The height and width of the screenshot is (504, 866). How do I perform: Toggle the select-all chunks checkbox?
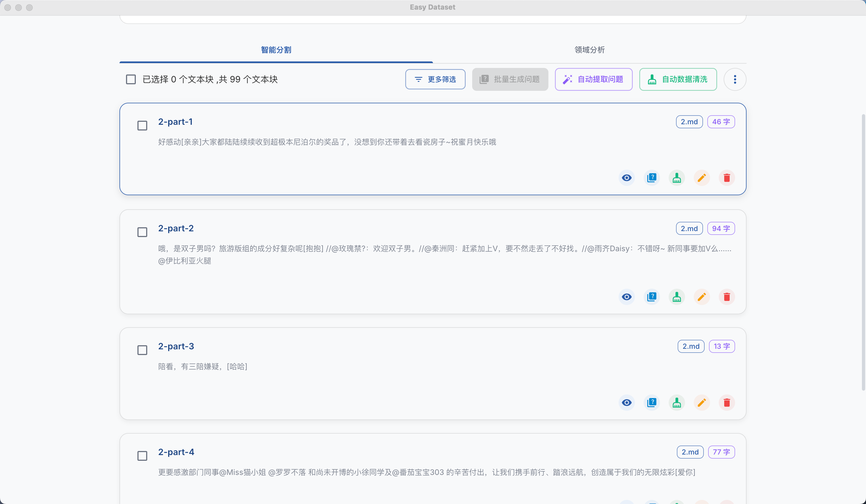pos(131,79)
